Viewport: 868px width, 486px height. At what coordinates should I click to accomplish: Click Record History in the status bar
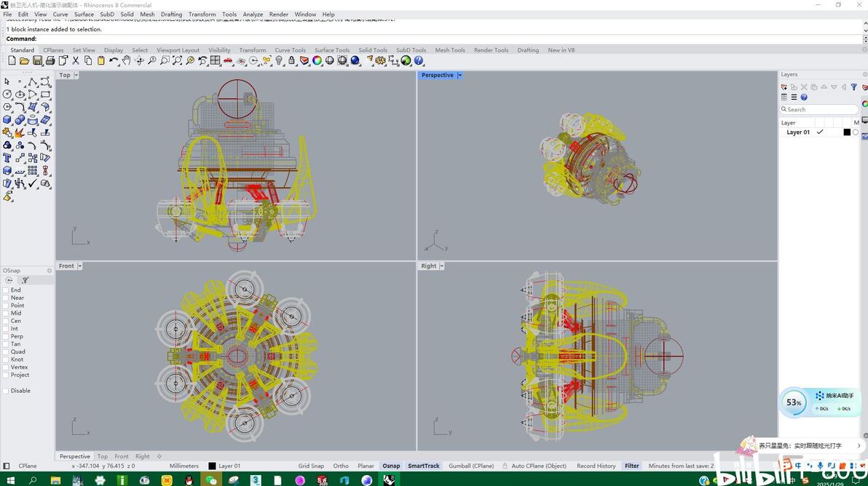coord(596,466)
